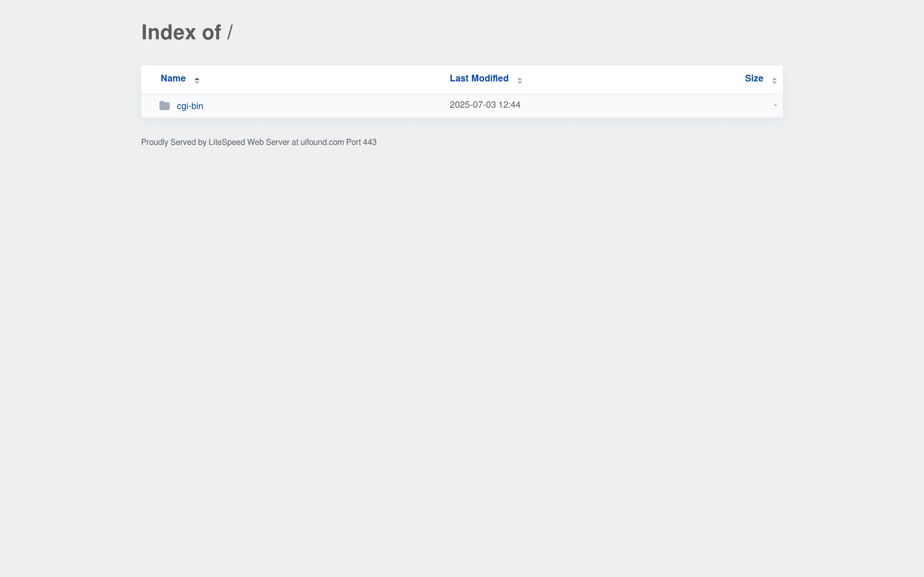Select the cgi-bin table row
Screen dimensions: 924x577
pyautogui.click(x=458, y=106)
